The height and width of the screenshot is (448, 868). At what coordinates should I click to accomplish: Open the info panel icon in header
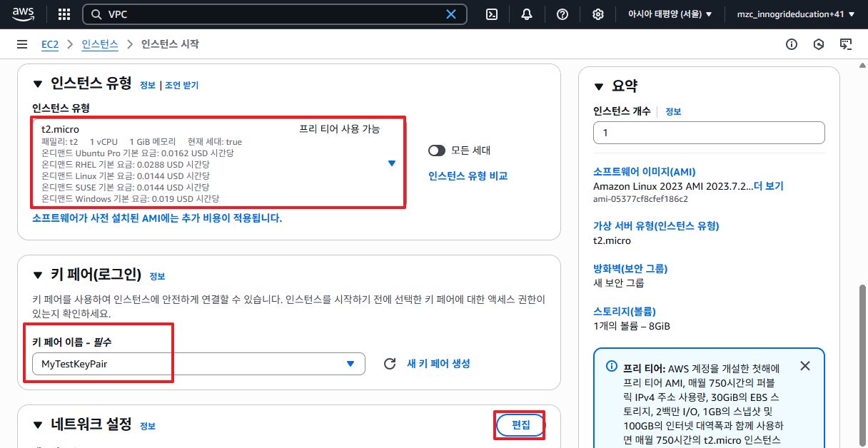(792, 44)
